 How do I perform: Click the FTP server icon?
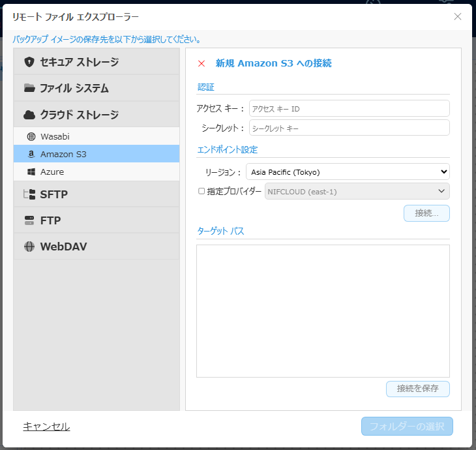click(x=29, y=220)
